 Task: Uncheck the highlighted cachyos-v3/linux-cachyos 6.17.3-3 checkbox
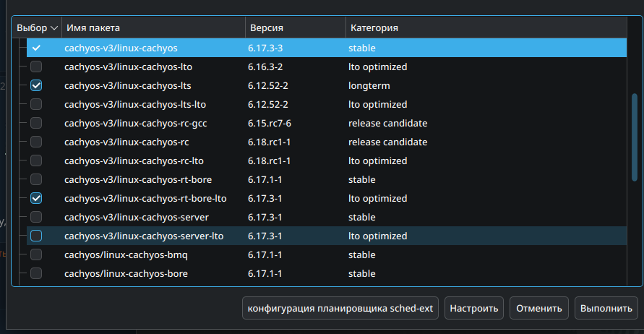[36, 48]
